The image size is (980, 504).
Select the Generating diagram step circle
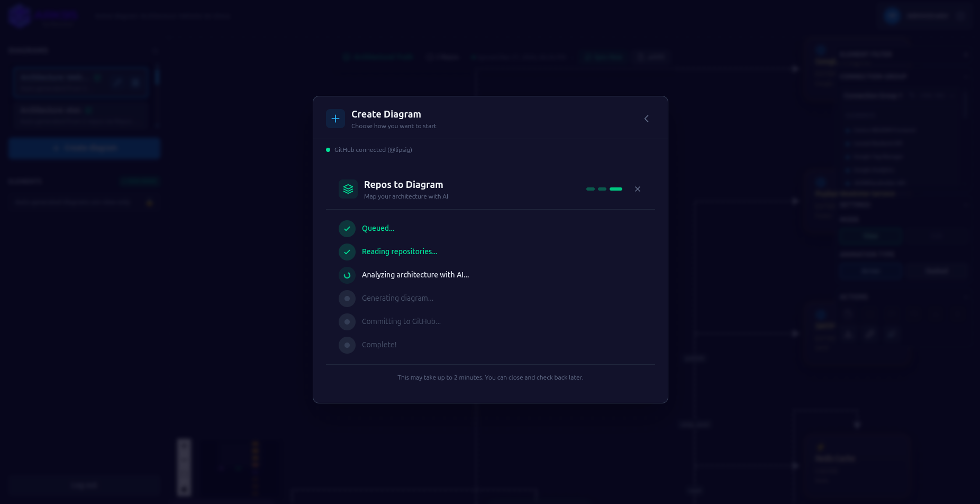[x=347, y=299]
